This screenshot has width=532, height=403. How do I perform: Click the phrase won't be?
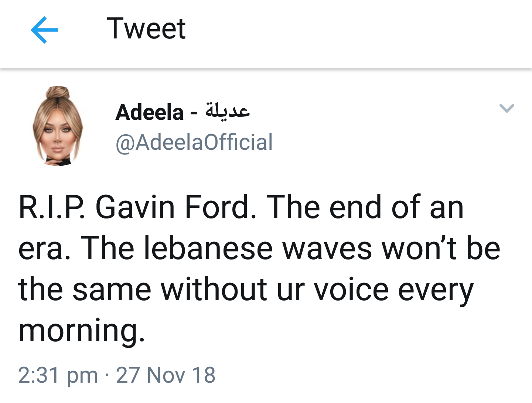point(441,248)
